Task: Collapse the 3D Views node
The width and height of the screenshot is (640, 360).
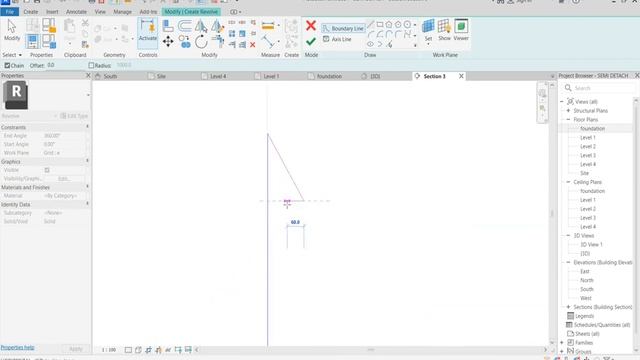Action: coord(568,236)
